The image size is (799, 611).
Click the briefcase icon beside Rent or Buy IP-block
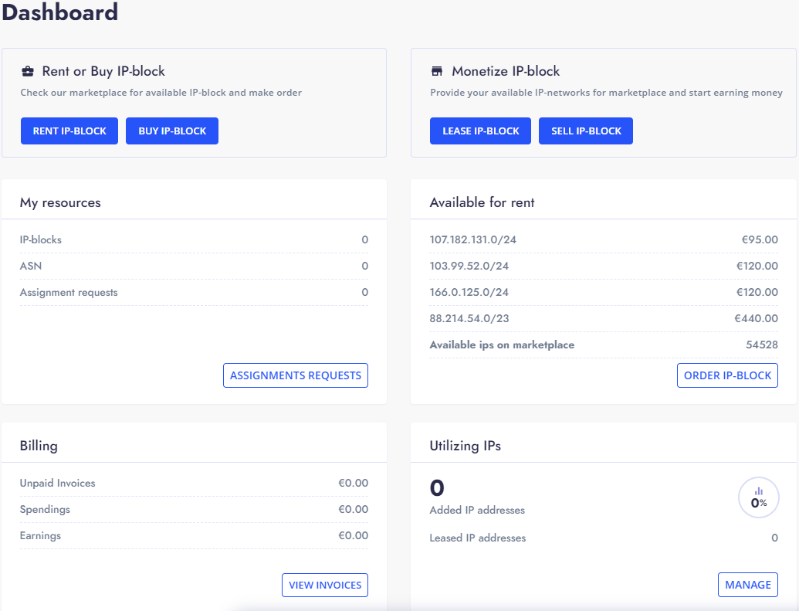click(28, 72)
